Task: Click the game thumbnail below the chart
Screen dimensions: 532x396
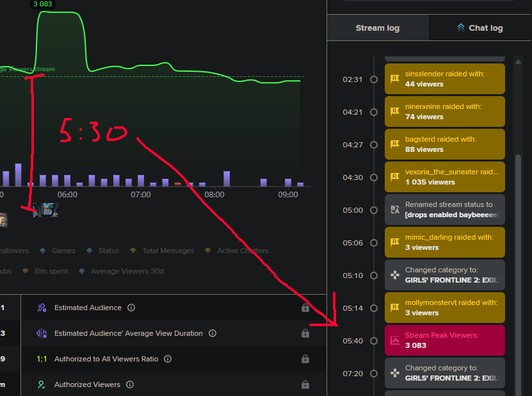Action: pos(46,210)
